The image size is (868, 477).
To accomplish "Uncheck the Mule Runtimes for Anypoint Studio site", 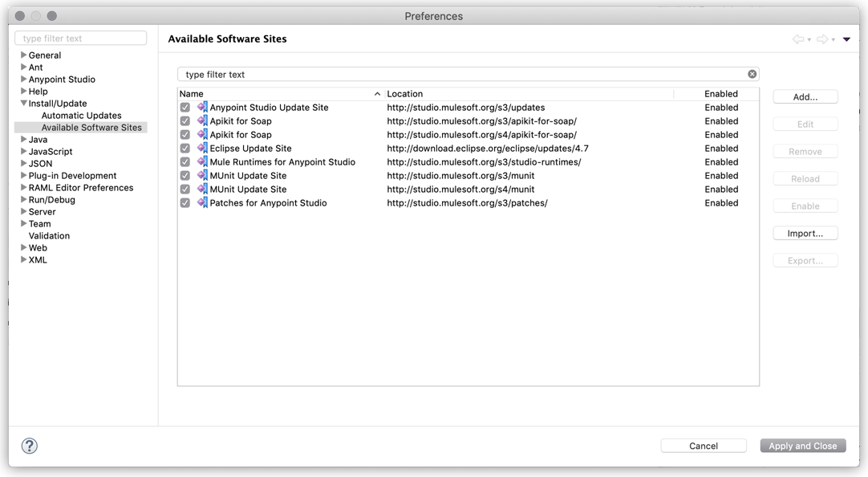I will (185, 161).
